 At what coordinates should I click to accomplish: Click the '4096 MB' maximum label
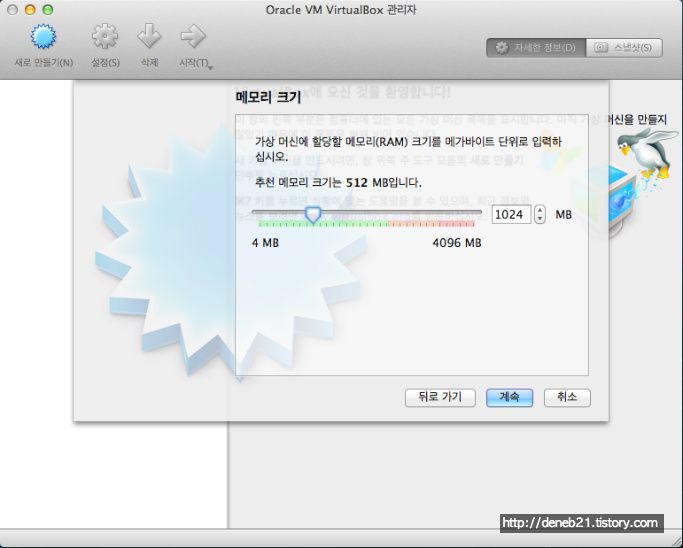pyautogui.click(x=457, y=243)
